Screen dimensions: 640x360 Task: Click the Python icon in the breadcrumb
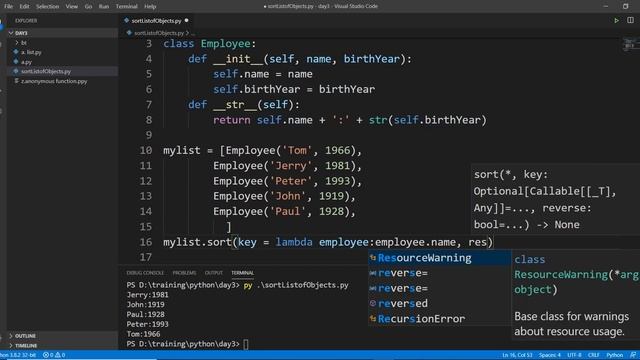pos(129,33)
